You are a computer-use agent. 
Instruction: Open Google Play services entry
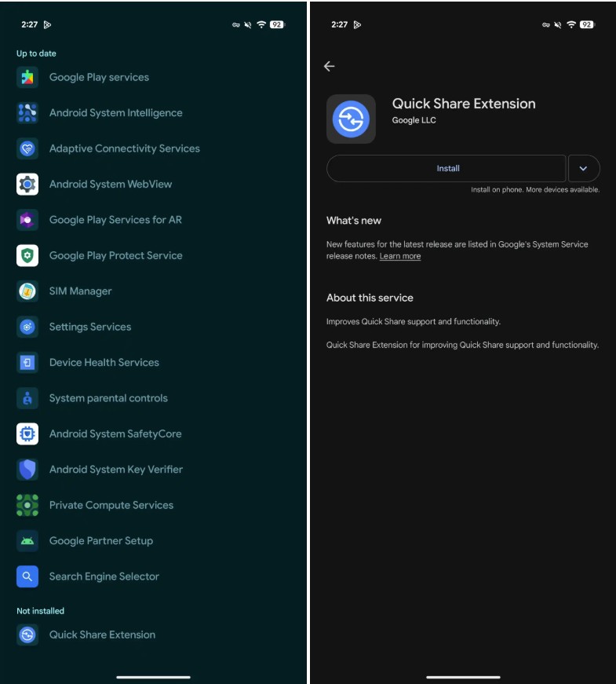[x=154, y=78]
